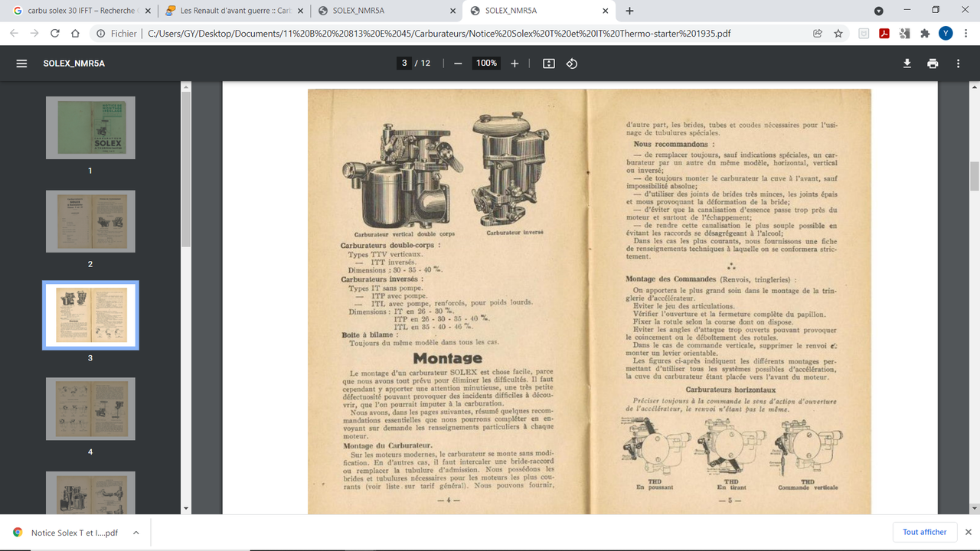Close the Les Renault d'avant guerre tab
The image size is (980, 551).
point(299,11)
